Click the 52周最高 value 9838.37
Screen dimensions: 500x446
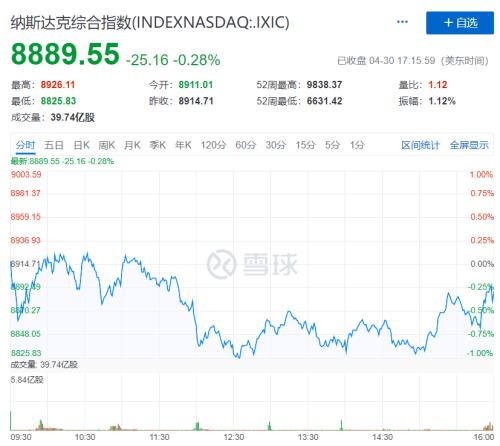pyautogui.click(x=324, y=85)
